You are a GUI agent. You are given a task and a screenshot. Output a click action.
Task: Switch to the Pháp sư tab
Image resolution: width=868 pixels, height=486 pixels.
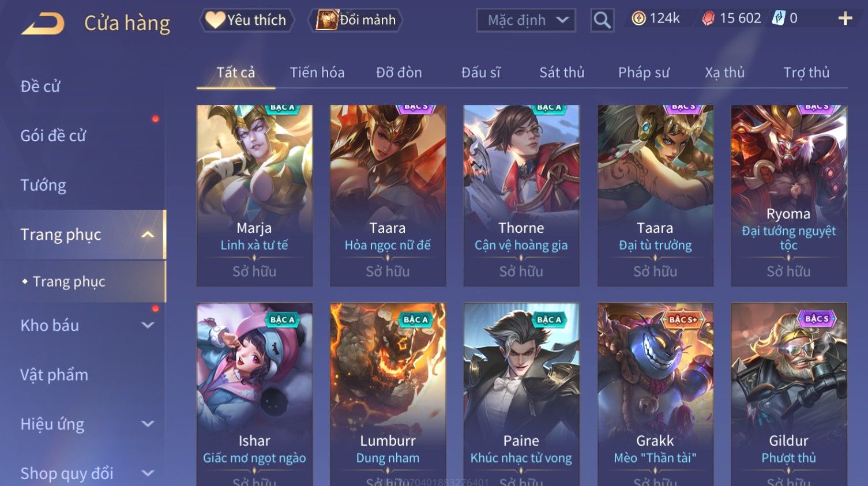[644, 73]
